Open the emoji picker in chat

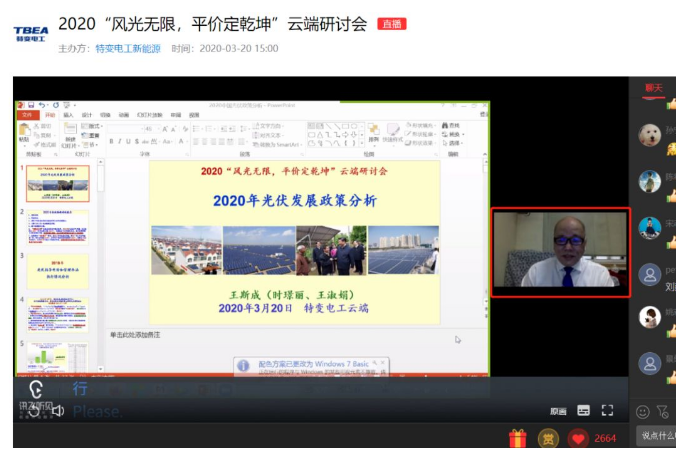643,411
